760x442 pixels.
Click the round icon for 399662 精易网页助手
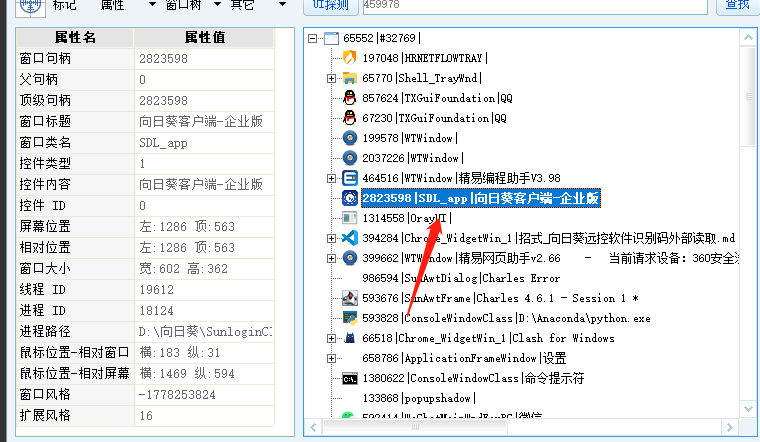click(x=349, y=258)
